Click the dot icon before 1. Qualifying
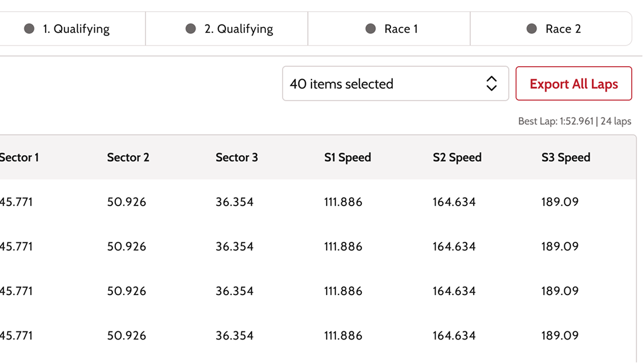The image size is (644, 363). (29, 29)
